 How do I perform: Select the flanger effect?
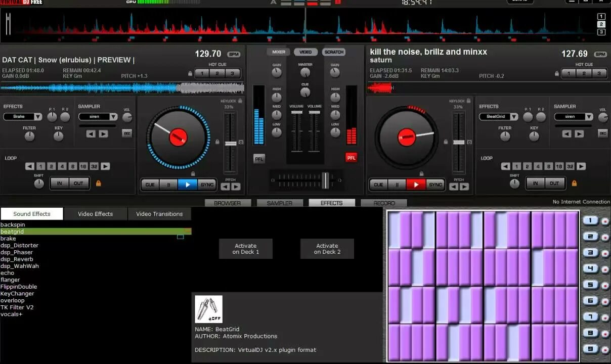pos(10,280)
